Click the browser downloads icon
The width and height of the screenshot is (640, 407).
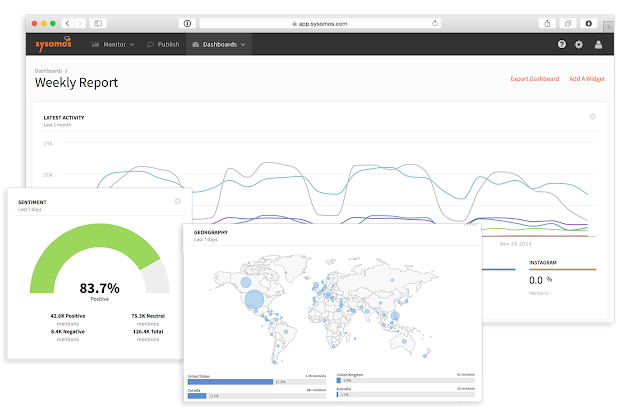click(589, 23)
